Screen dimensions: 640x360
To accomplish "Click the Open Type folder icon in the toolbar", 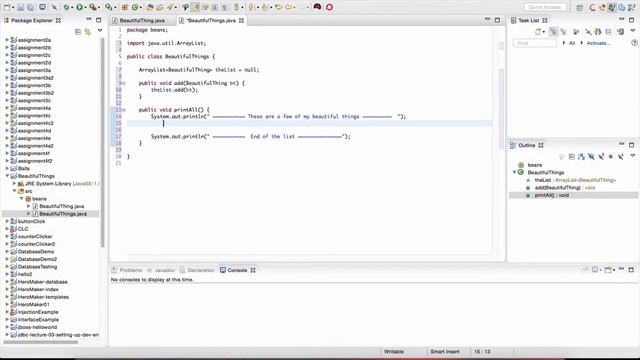I will pos(150,7).
